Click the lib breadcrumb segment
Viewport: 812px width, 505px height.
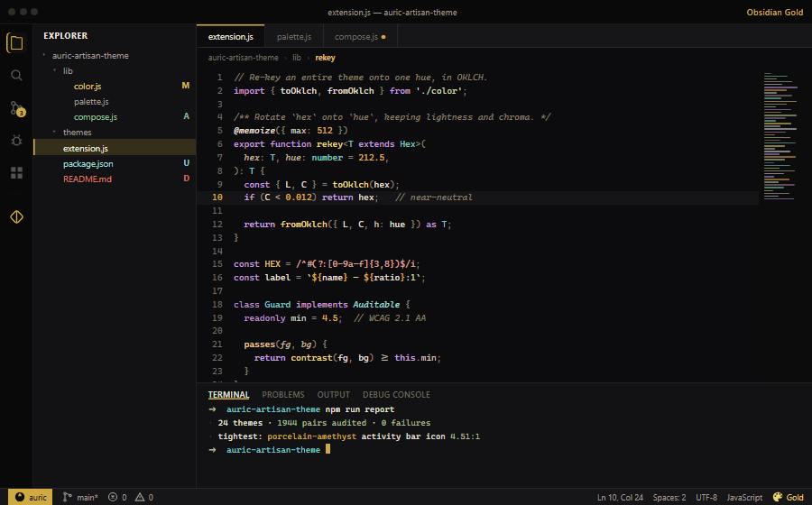297,58
